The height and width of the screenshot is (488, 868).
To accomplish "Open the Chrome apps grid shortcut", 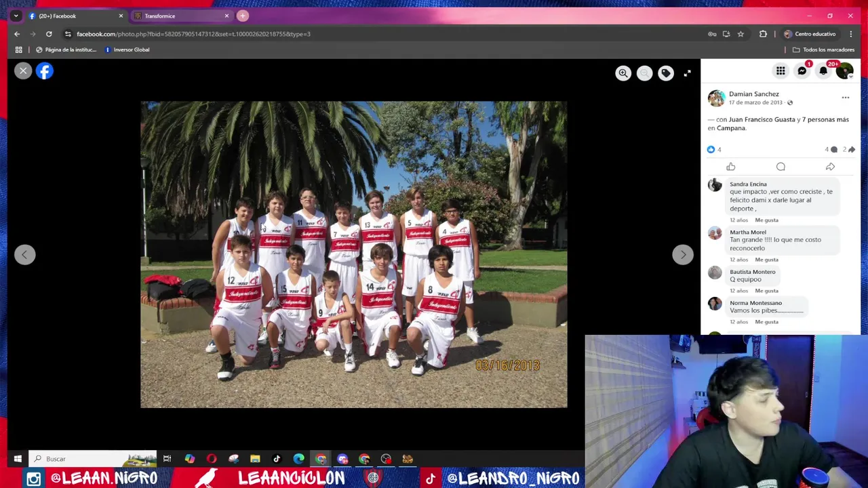I will click(x=18, y=49).
